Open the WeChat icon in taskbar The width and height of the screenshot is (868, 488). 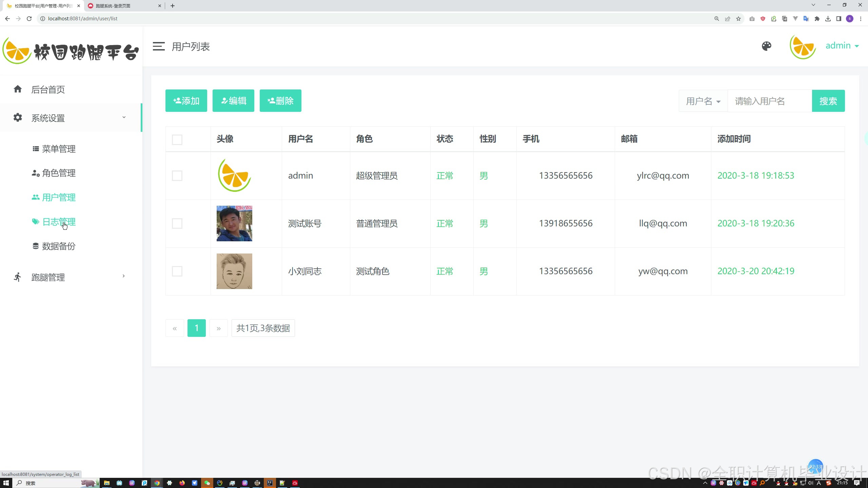tap(207, 483)
